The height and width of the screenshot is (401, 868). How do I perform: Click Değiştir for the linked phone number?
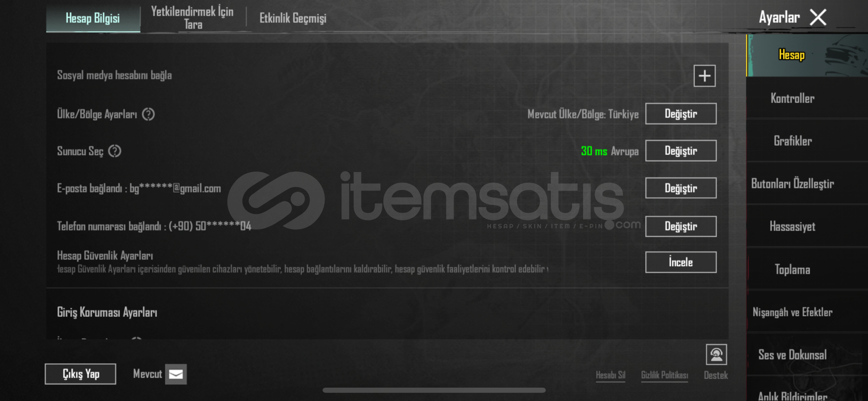pyautogui.click(x=681, y=226)
